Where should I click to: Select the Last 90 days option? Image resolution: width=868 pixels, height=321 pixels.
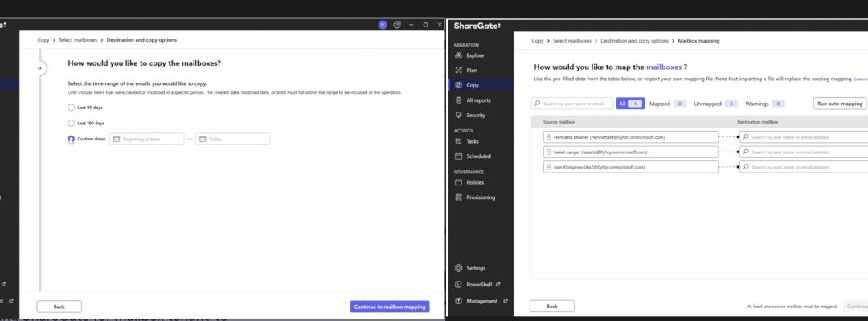click(71, 108)
